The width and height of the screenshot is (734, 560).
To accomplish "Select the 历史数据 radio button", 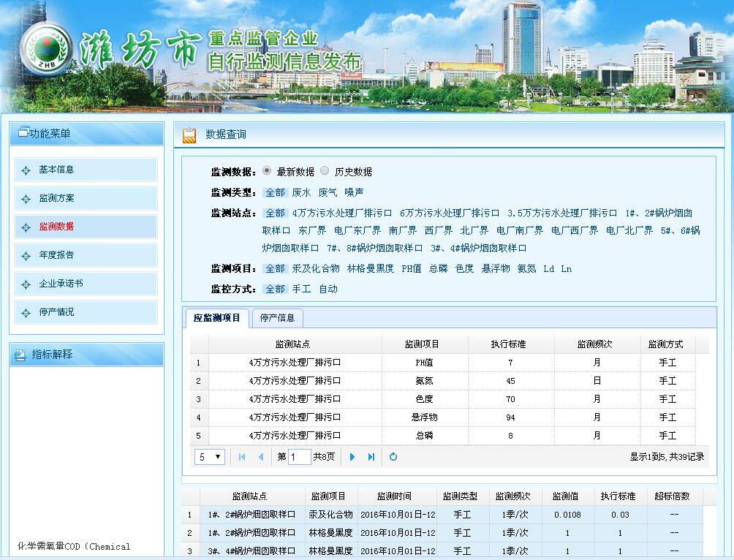I will pos(325,171).
